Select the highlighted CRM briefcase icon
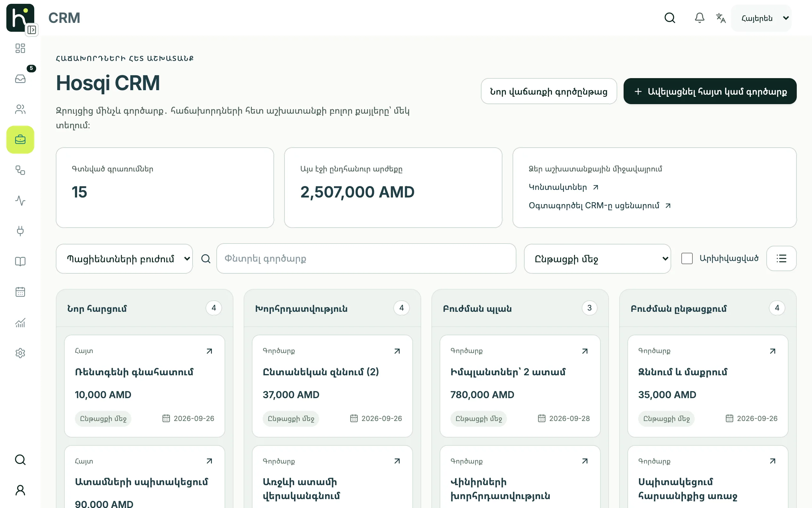Viewport: 812px width, 508px height. click(20, 140)
